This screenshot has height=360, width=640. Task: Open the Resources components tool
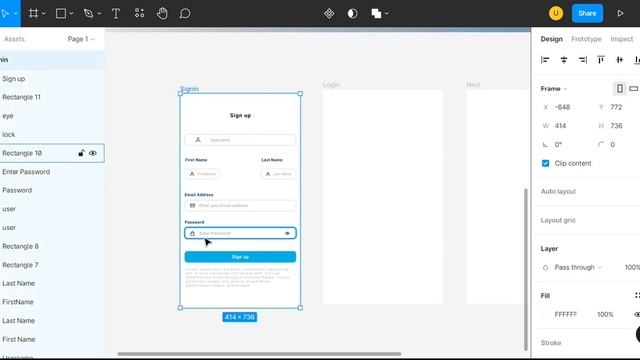(140, 13)
